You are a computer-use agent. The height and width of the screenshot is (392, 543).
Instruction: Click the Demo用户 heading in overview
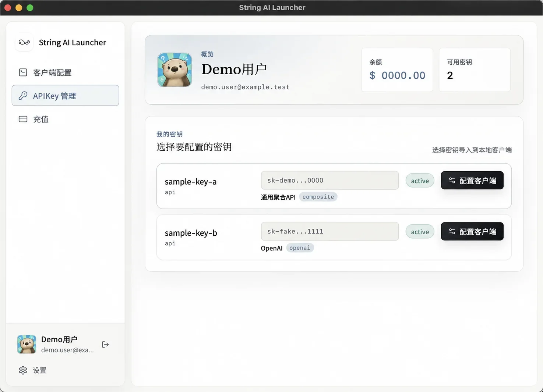tap(234, 69)
